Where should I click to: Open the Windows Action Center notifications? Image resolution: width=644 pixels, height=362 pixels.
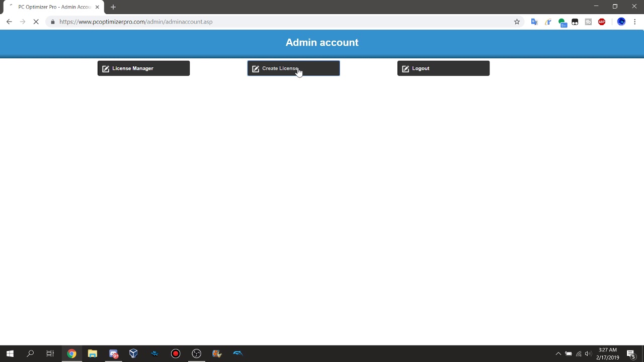pyautogui.click(x=631, y=353)
